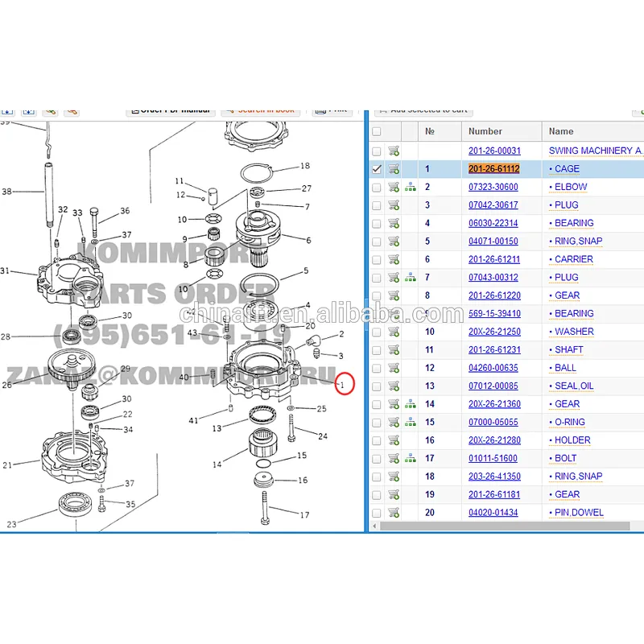Click the cart icon for part 04071-00150

click(x=394, y=242)
